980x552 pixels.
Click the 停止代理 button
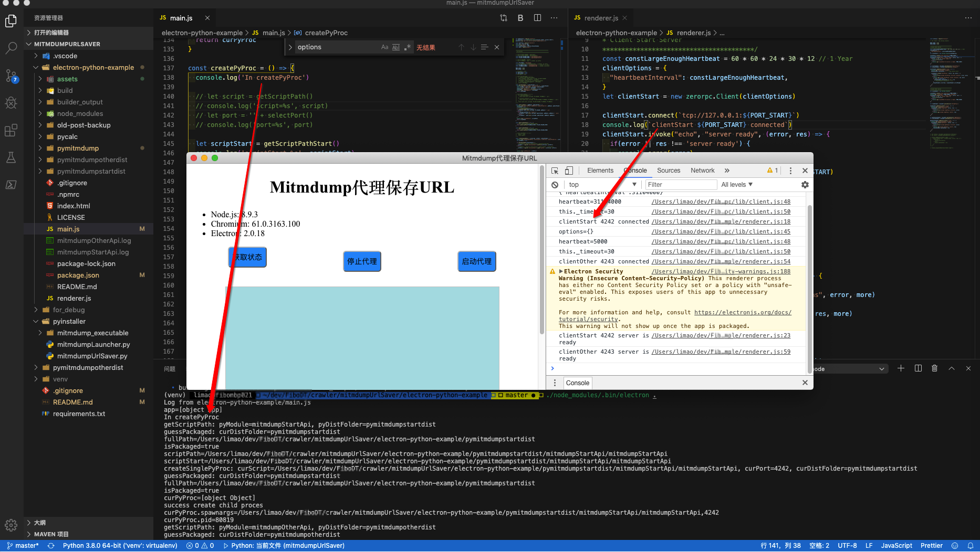362,261
